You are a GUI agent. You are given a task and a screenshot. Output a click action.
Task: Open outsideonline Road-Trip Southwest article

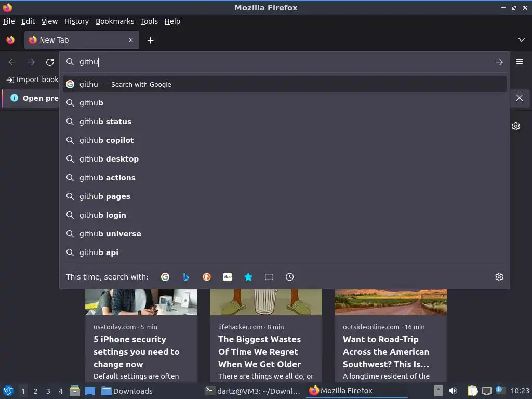(386, 352)
